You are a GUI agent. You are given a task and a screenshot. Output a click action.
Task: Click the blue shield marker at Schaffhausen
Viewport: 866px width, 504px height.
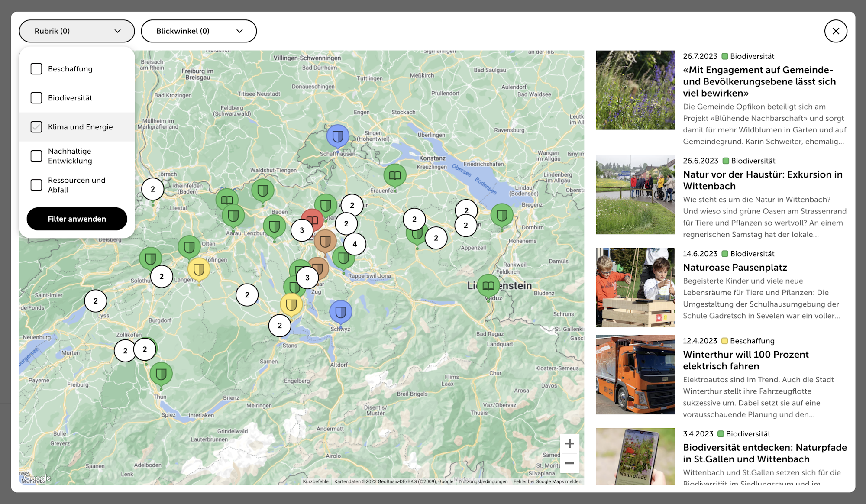338,136
